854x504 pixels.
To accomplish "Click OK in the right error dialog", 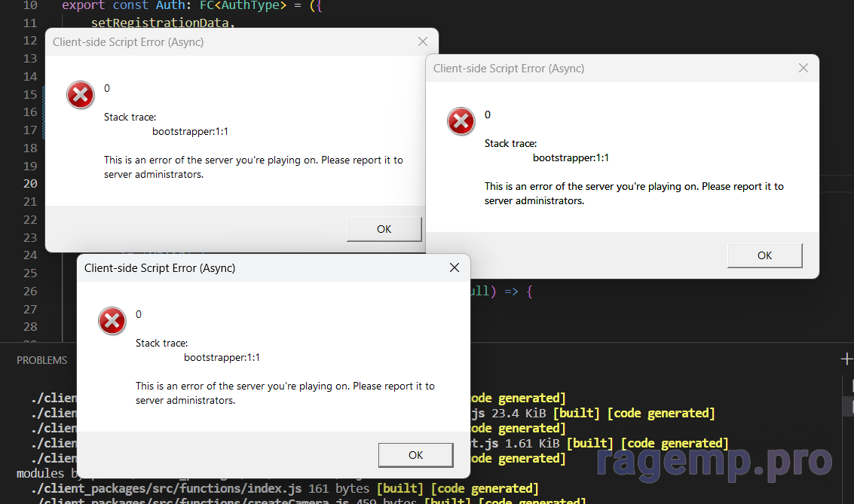I will coord(764,255).
